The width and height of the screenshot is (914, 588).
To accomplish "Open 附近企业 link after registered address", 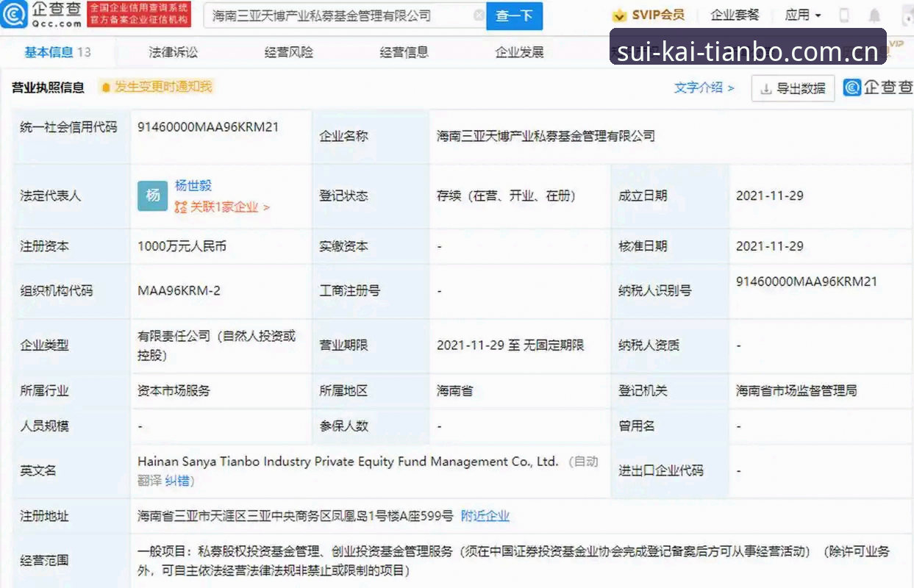I will [485, 516].
